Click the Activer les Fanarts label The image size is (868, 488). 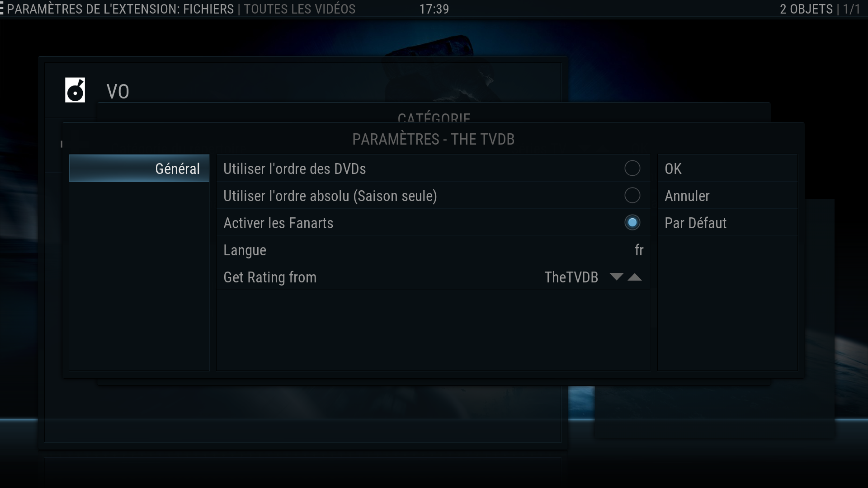click(278, 223)
